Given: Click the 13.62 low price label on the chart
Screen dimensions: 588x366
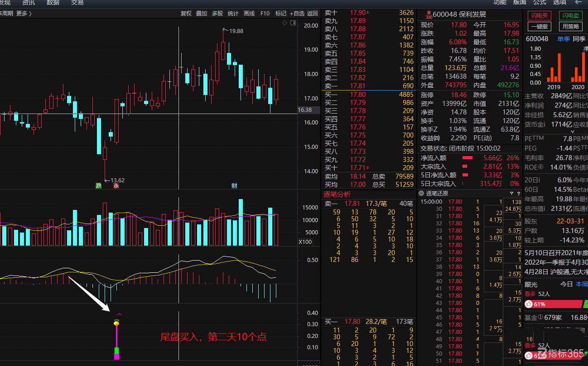Looking at the screenshot, I should 117,180.
